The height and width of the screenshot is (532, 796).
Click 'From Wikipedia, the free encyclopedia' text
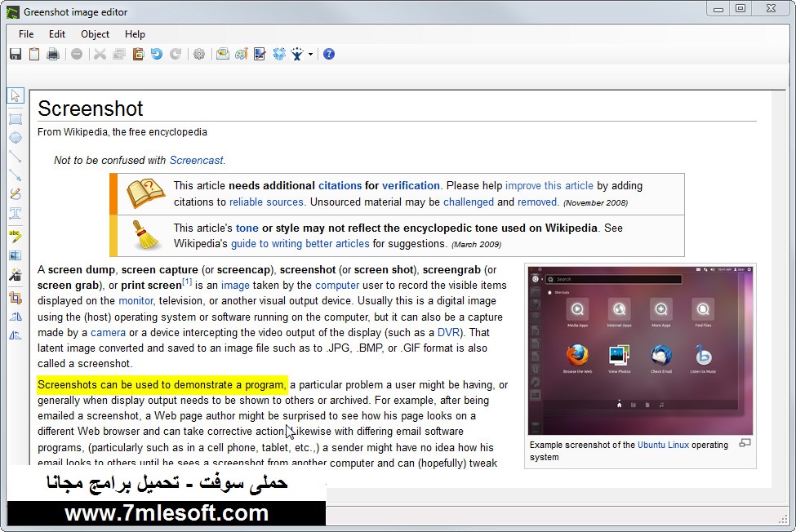click(122, 132)
